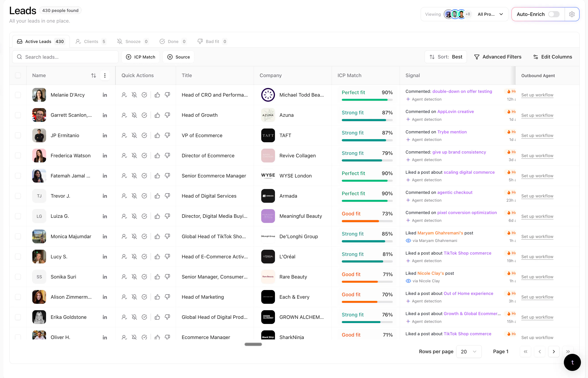Add a Source filter
The image size is (588, 378).
pyautogui.click(x=178, y=57)
